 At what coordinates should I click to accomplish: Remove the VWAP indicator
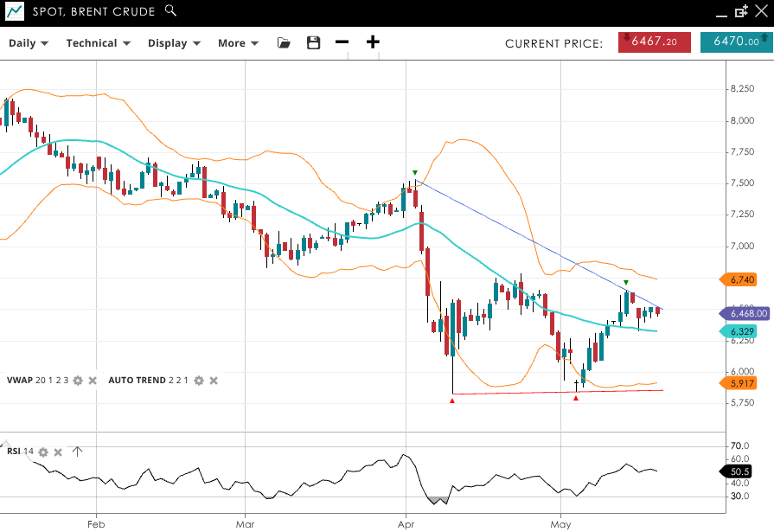[93, 381]
